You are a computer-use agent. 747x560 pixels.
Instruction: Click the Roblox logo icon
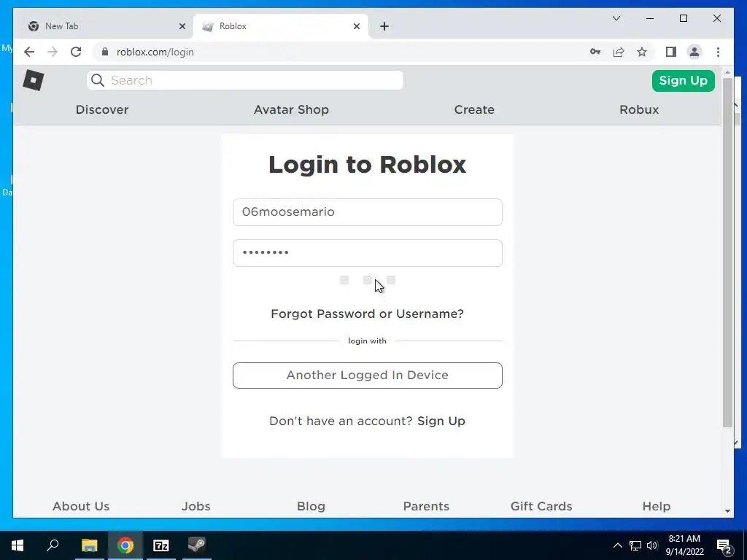pyautogui.click(x=34, y=80)
